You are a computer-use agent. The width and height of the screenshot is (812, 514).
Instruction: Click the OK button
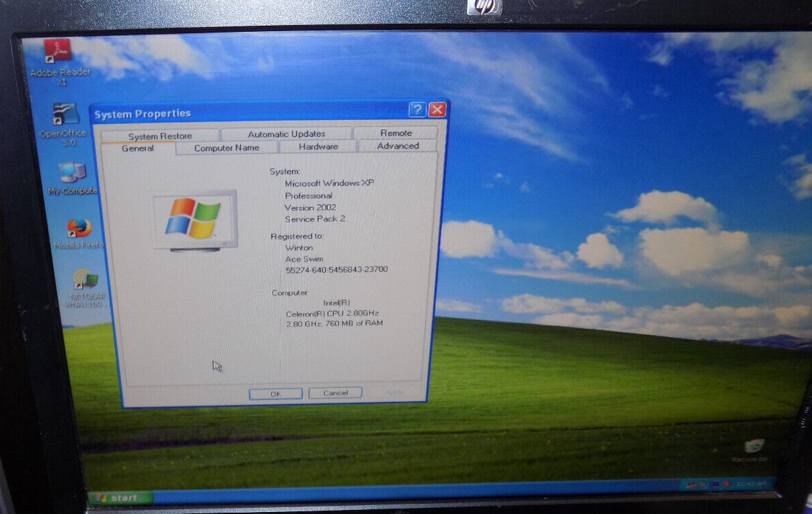[x=275, y=394]
